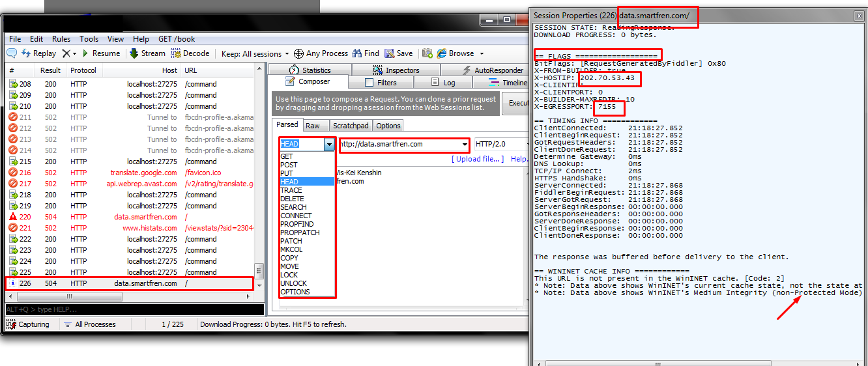Screen dimensions: 868x366
Task: Select PATCH in the method list
Action: click(307, 241)
